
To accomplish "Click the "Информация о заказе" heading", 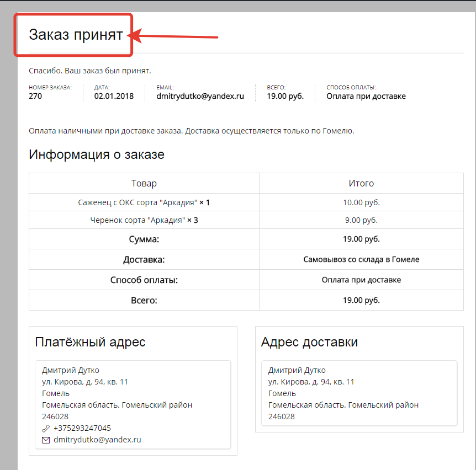I will pyautogui.click(x=97, y=154).
